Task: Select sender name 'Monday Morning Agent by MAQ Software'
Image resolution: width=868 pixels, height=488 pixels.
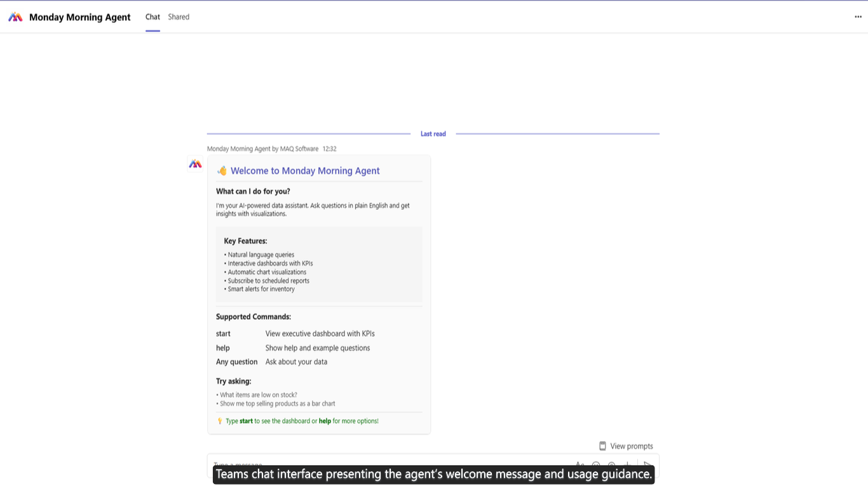Action: tap(262, 149)
